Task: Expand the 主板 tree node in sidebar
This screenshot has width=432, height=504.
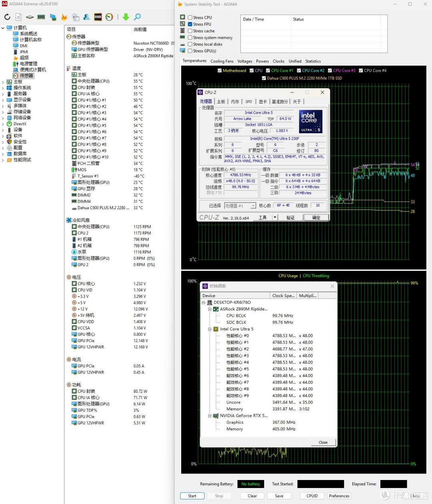Action: coord(3,82)
